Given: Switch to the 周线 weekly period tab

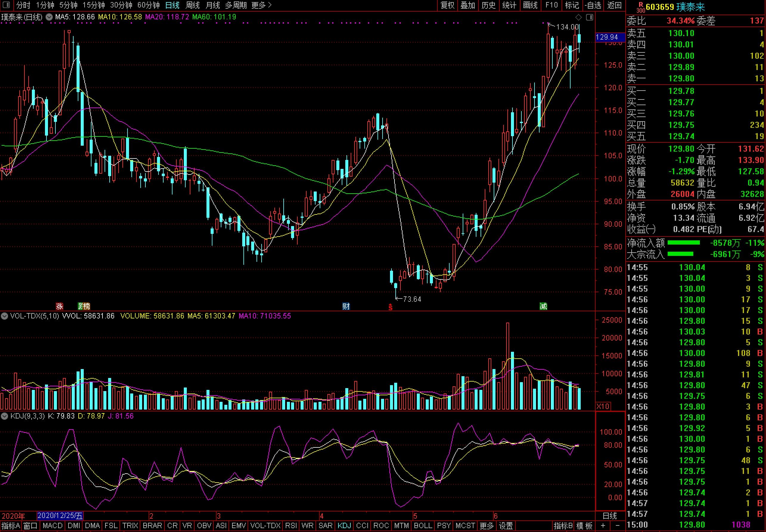Looking at the screenshot, I should coord(192,5).
